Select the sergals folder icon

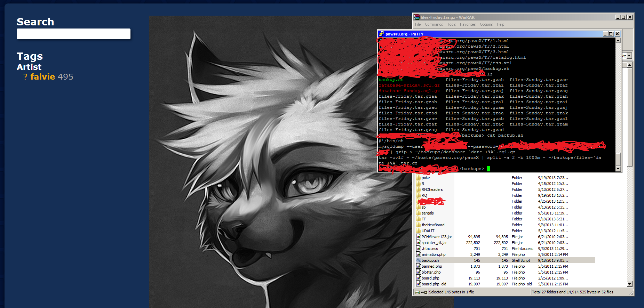[x=418, y=213]
